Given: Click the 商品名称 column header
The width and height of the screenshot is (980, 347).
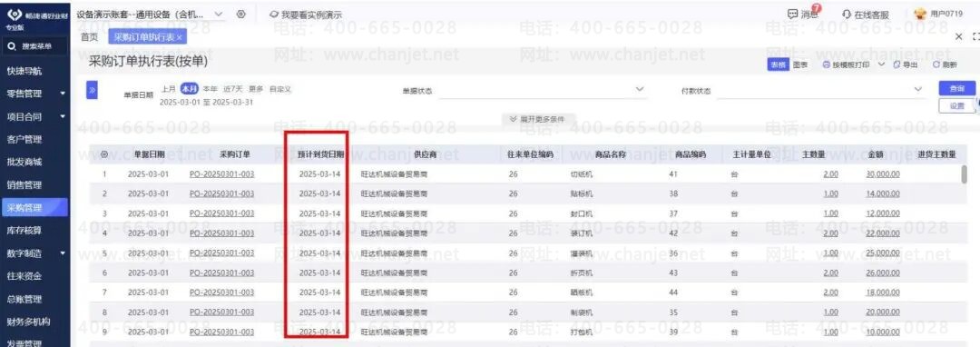Looking at the screenshot, I should (x=610, y=154).
